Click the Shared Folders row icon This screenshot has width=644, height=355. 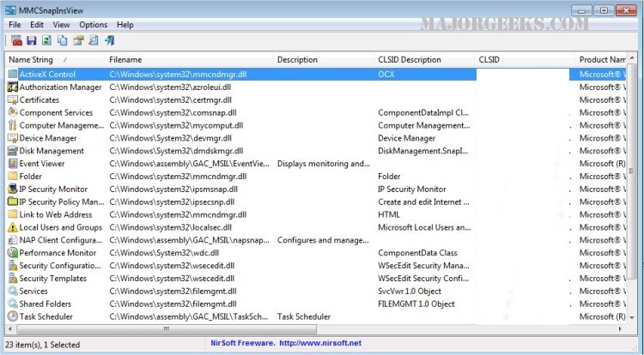click(x=13, y=304)
